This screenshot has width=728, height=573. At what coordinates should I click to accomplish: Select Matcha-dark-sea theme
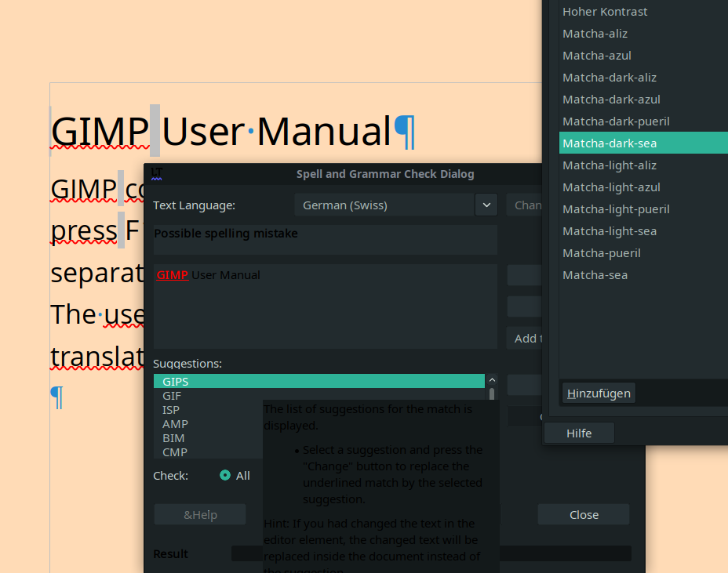(x=610, y=143)
